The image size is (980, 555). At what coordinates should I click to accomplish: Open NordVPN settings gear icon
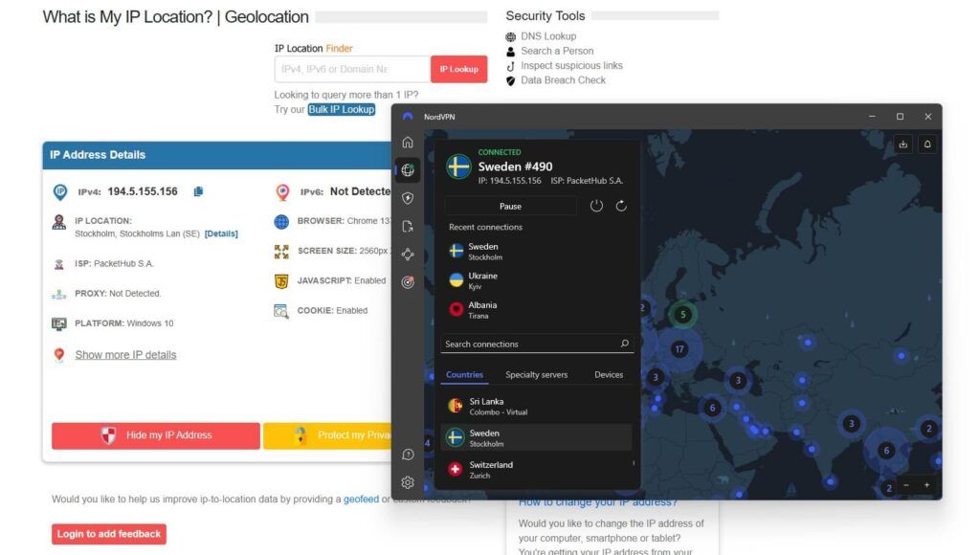point(408,482)
